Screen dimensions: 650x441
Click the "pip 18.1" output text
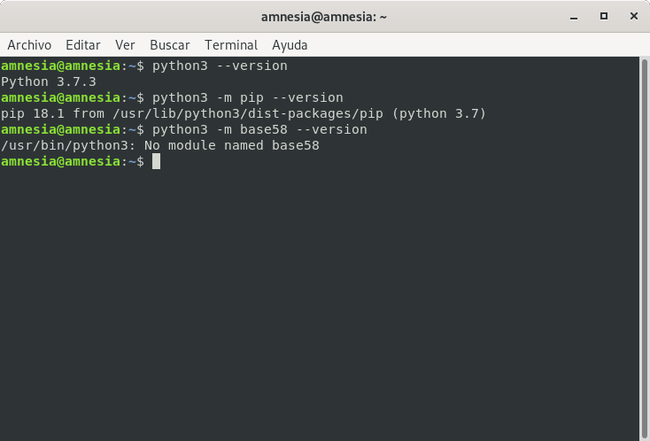tap(32, 114)
